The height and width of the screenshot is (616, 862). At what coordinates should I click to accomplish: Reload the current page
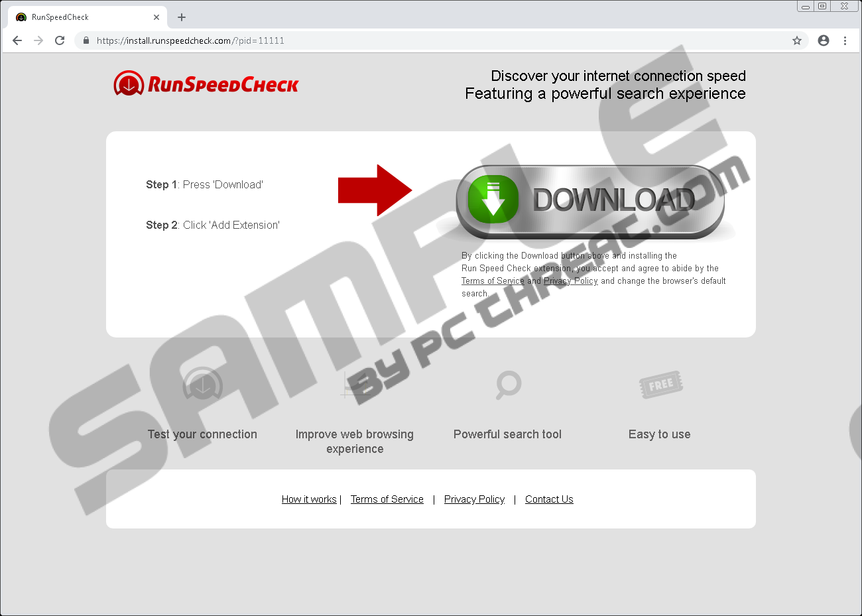60,40
